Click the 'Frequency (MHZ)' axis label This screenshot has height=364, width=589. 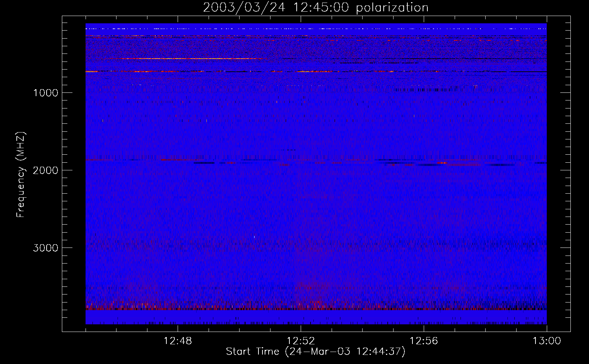(x=21, y=175)
